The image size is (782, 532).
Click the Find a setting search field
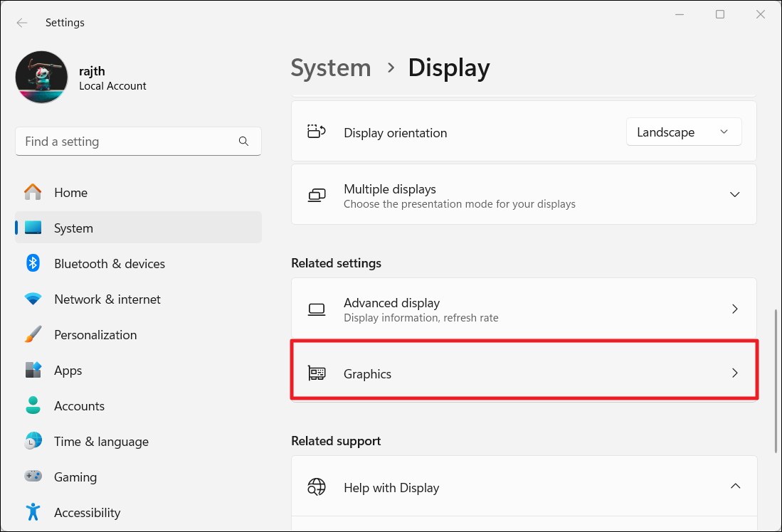pyautogui.click(x=128, y=142)
